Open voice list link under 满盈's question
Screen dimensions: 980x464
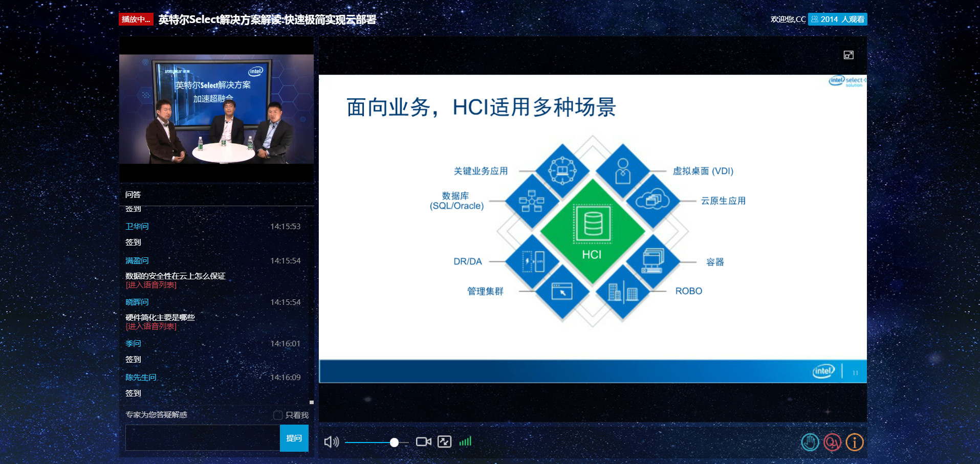151,285
